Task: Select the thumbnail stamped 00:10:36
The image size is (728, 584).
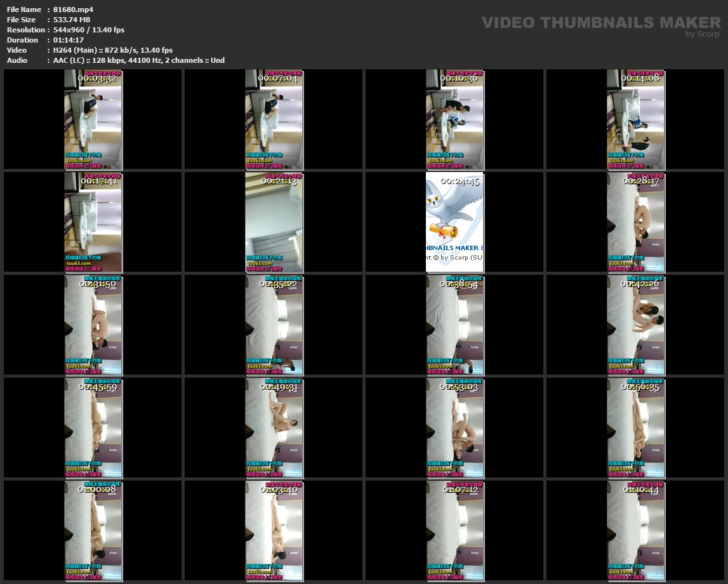Action: click(454, 119)
